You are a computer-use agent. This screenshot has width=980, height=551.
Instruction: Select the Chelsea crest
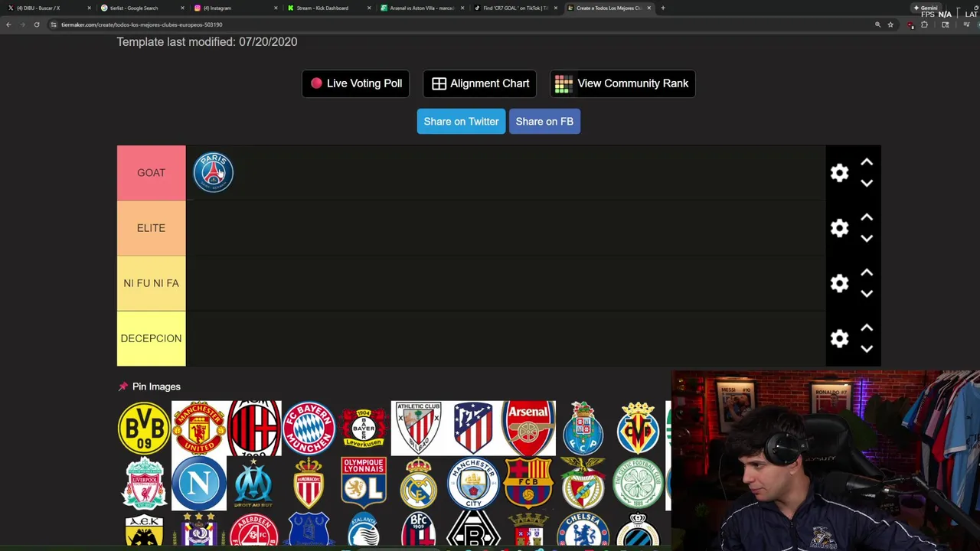tap(583, 530)
